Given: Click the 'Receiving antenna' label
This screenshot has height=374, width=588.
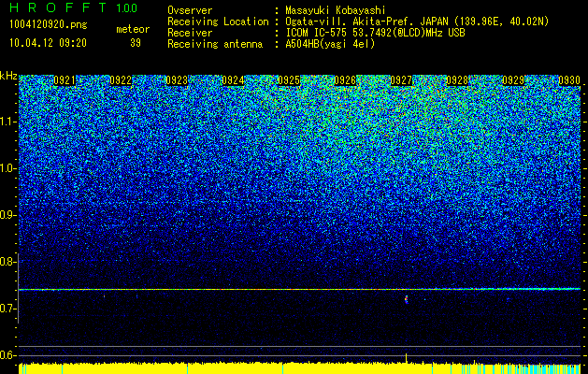Looking at the screenshot, I should pos(215,44).
